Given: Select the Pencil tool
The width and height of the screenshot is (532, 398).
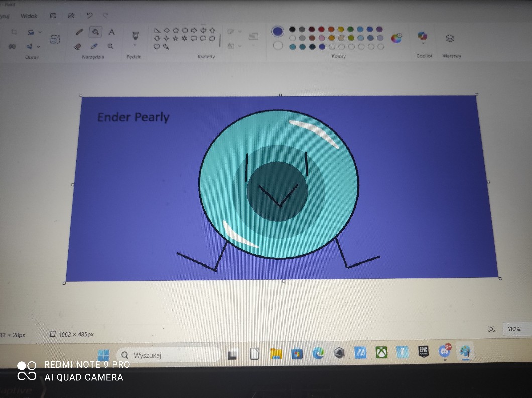Looking at the screenshot, I should pyautogui.click(x=79, y=32).
